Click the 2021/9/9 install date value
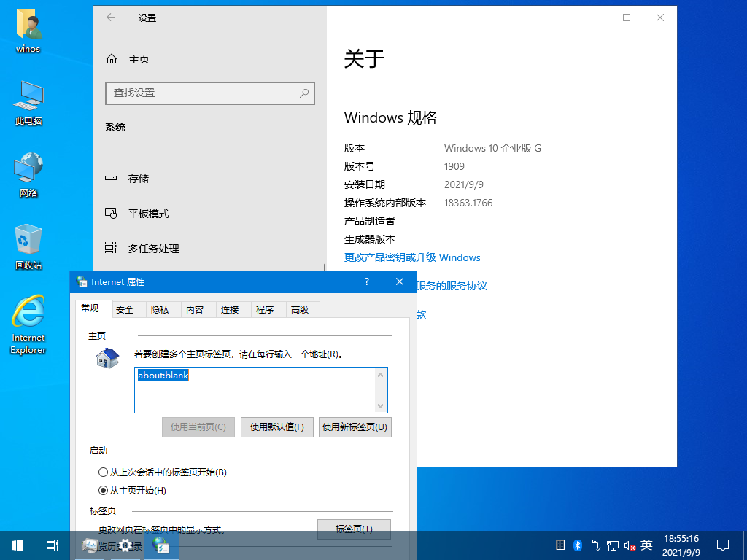This screenshot has width=747, height=560. (463, 184)
